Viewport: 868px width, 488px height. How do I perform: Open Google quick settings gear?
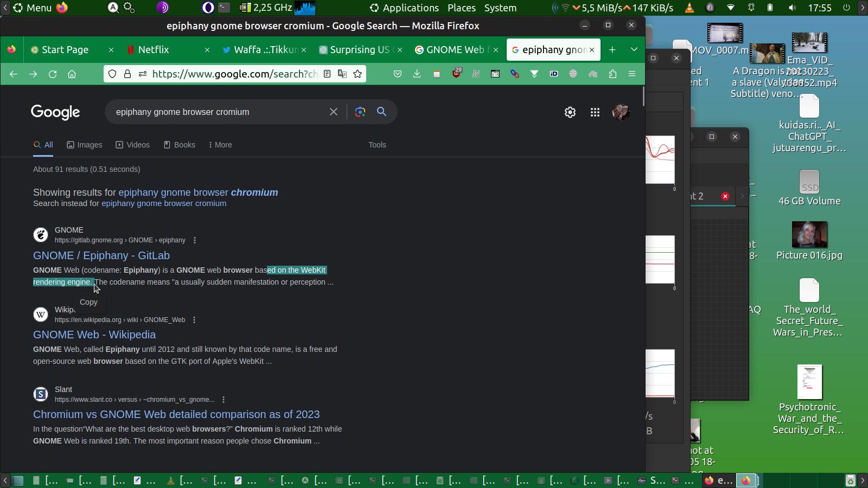[570, 112]
